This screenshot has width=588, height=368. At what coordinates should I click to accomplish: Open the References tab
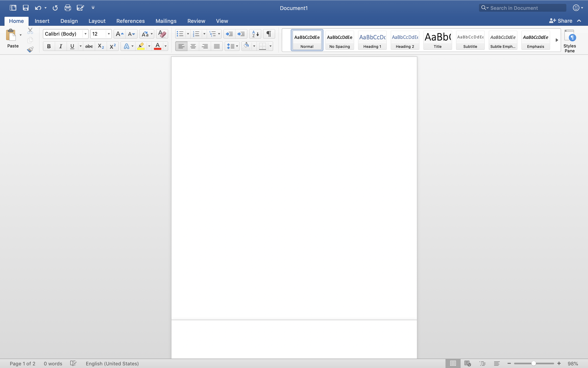(x=130, y=21)
